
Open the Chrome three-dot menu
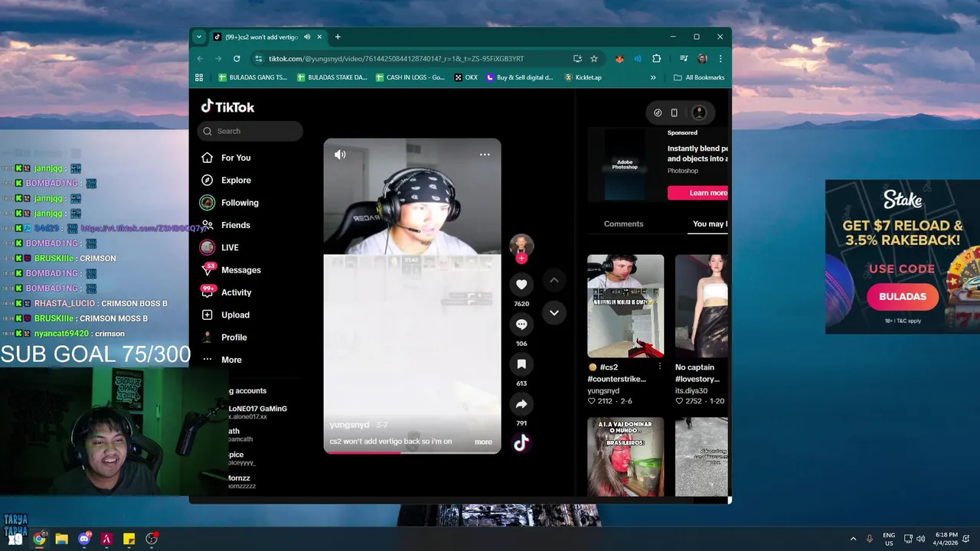coord(720,58)
